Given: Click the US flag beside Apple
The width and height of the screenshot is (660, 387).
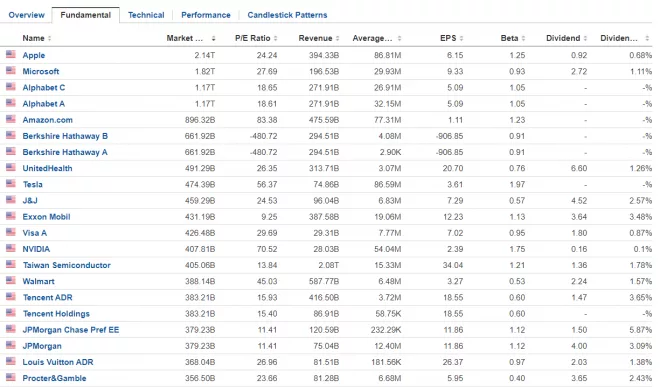Looking at the screenshot, I should click(x=11, y=54).
